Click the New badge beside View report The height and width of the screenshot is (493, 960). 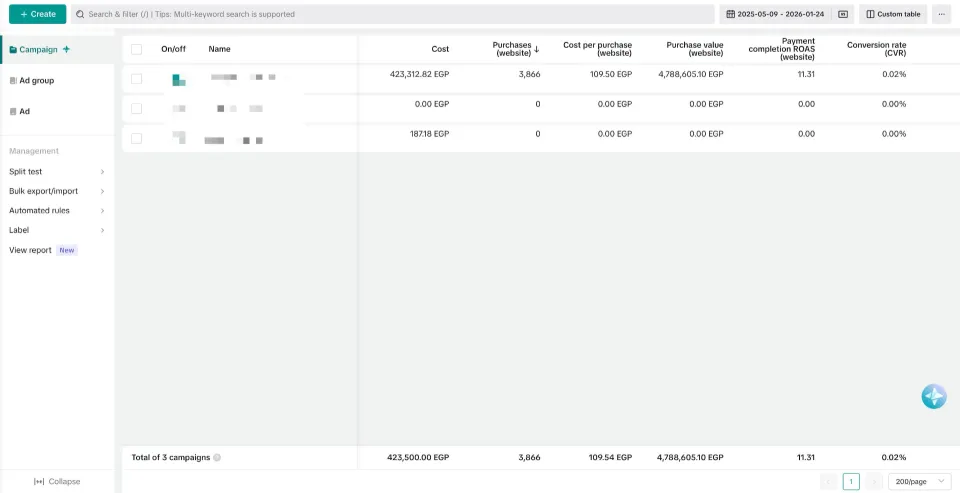[x=67, y=250]
